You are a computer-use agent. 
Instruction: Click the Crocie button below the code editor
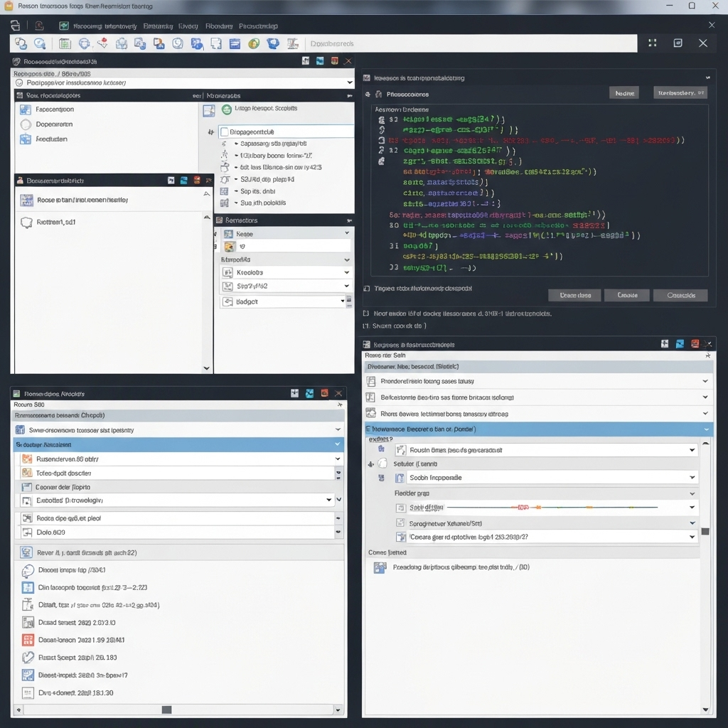[x=626, y=295]
